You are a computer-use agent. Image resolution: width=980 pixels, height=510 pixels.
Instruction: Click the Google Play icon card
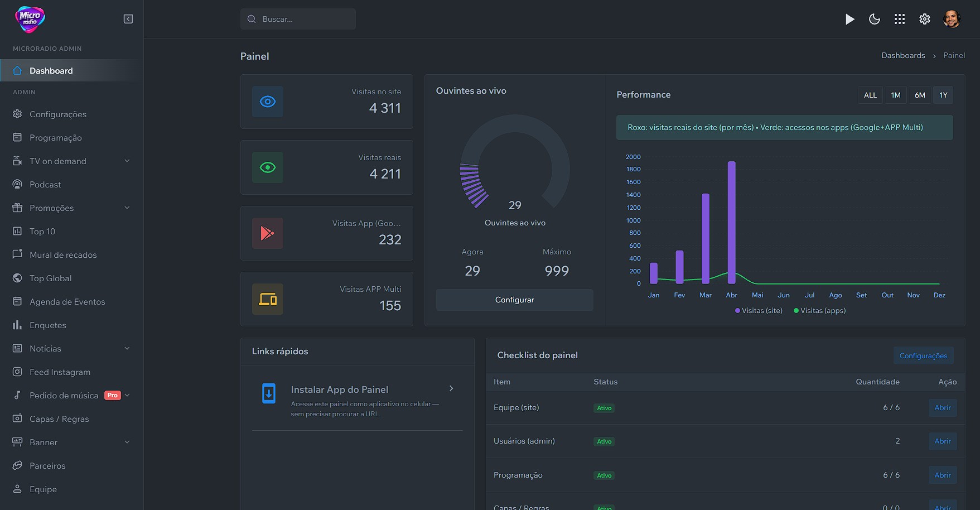(x=268, y=233)
